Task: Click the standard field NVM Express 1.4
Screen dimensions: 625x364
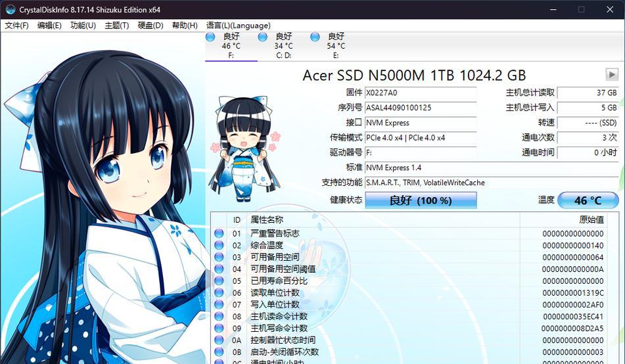Action: (492, 168)
